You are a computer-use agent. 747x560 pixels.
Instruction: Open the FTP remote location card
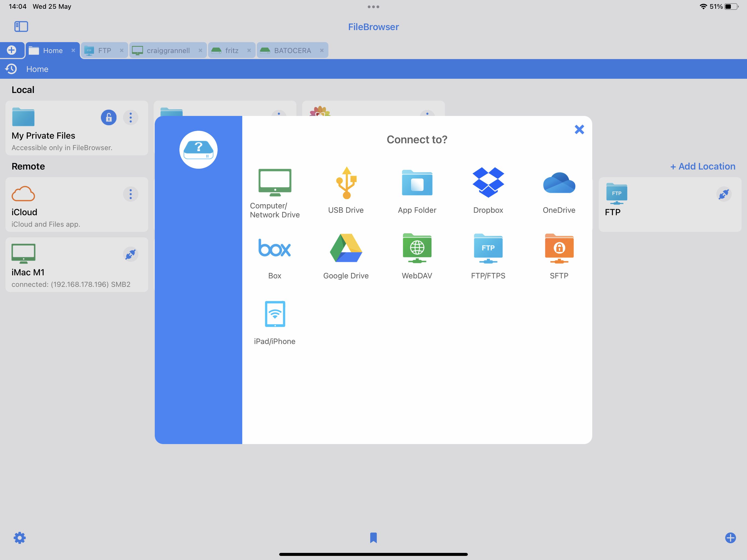670,204
